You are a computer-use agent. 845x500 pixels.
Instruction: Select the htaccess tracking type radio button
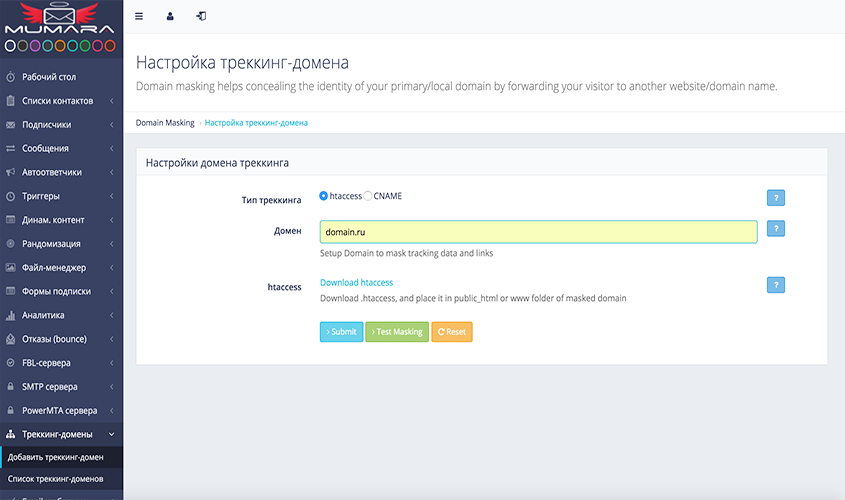click(x=324, y=196)
